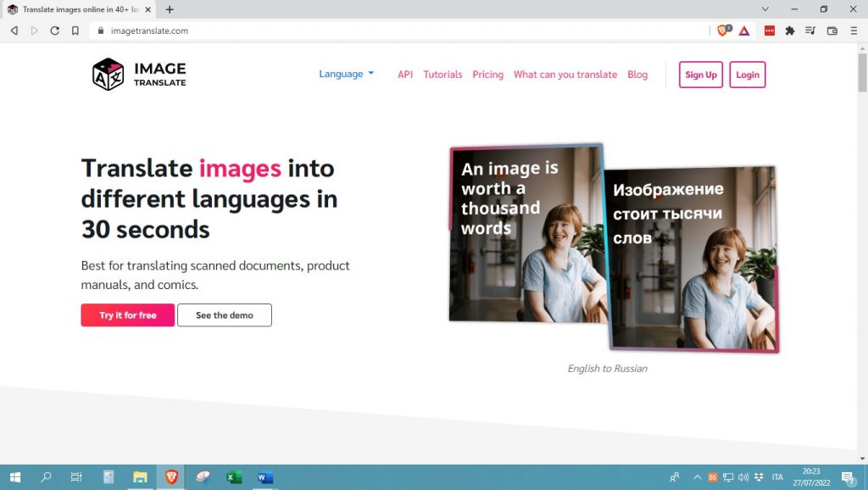The width and height of the screenshot is (868, 490).
Task: Open the Sign Up link
Action: tap(700, 75)
